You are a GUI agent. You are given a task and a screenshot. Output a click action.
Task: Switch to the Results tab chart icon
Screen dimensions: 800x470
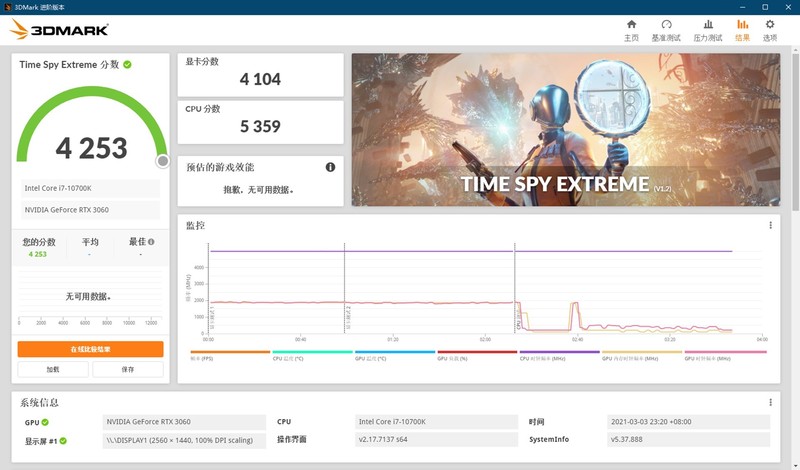tap(742, 24)
